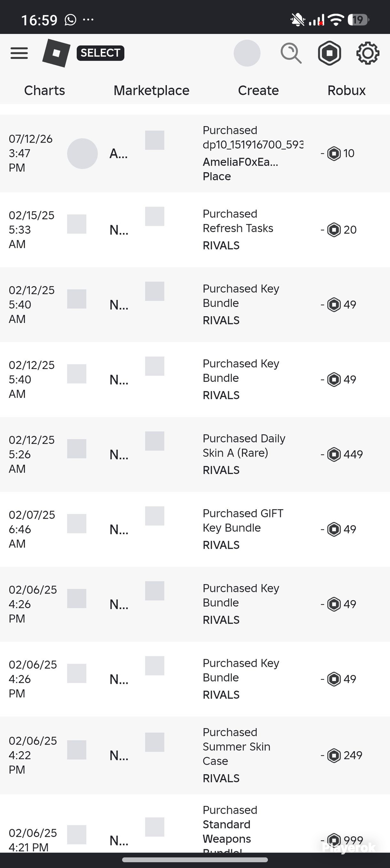Tap the Robux icon beside 249 amount
The width and height of the screenshot is (390, 868).
tap(334, 756)
